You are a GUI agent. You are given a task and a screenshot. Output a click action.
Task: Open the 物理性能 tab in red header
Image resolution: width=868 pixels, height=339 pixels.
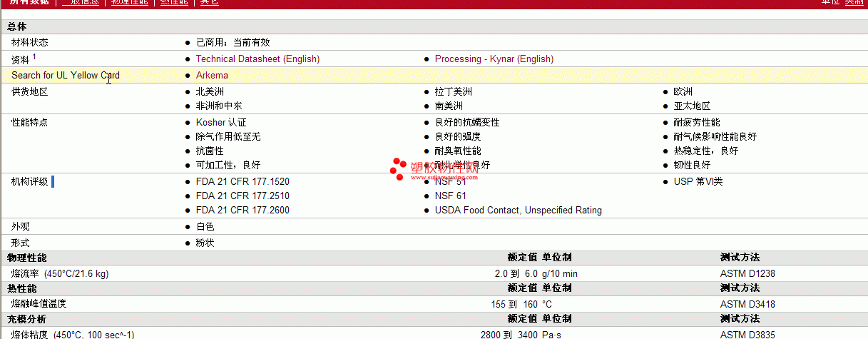point(130,2)
